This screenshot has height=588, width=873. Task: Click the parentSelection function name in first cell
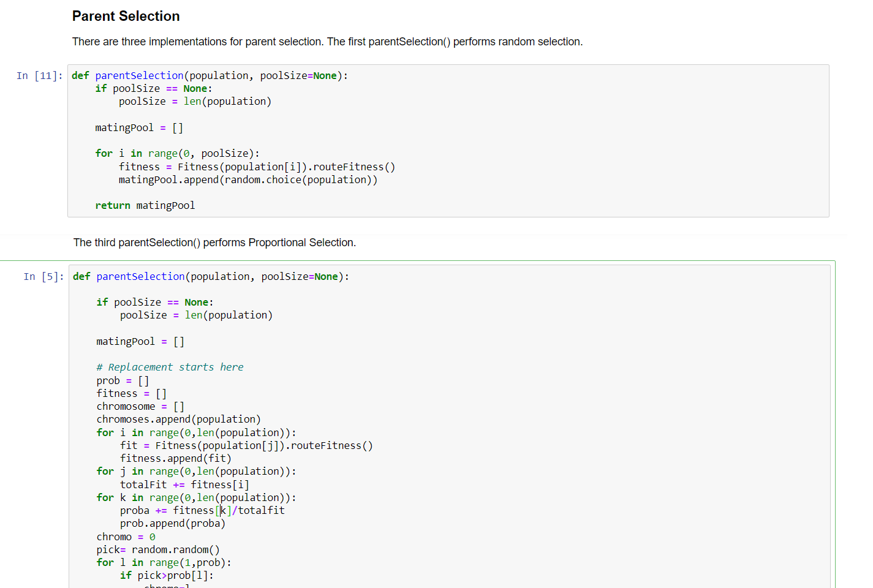(138, 75)
